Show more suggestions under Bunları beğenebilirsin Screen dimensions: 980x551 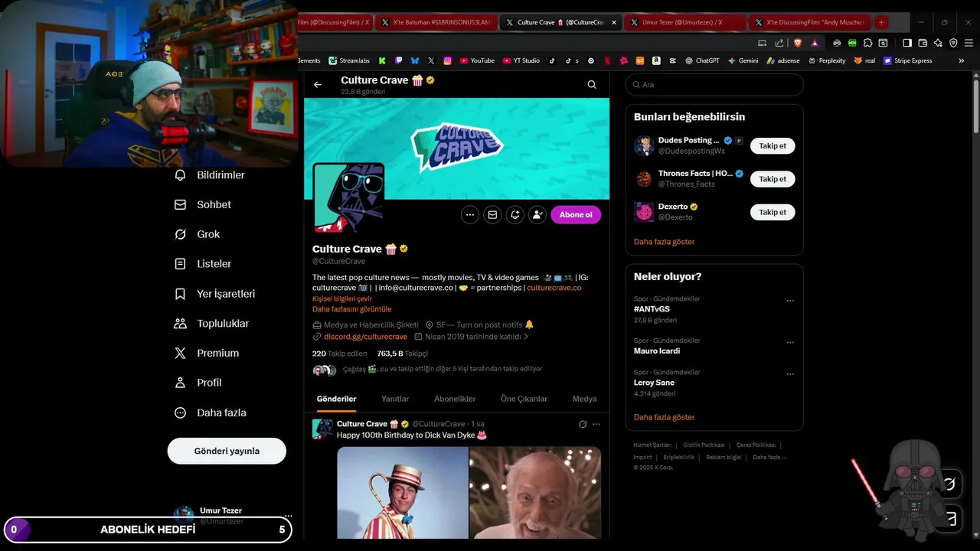pyautogui.click(x=664, y=242)
